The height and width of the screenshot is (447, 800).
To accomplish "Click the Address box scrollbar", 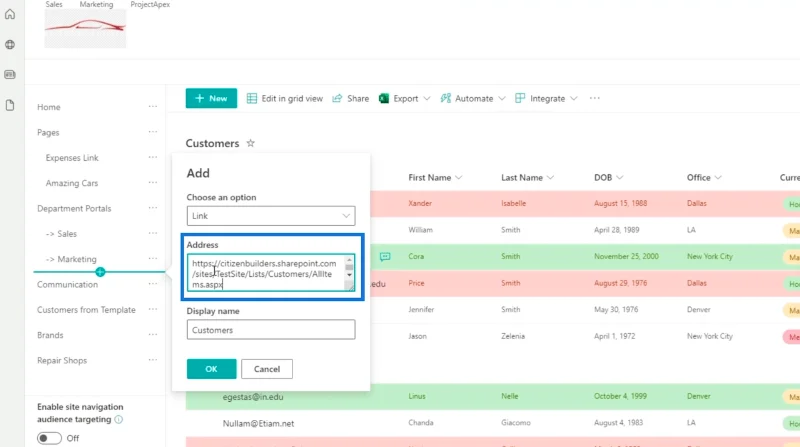I will [349, 269].
